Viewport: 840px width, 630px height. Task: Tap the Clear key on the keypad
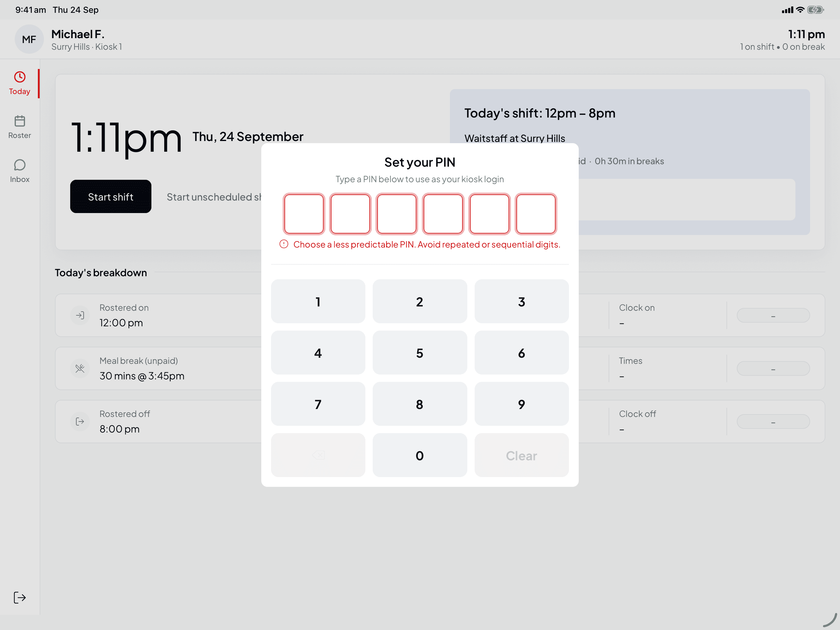tap(521, 455)
